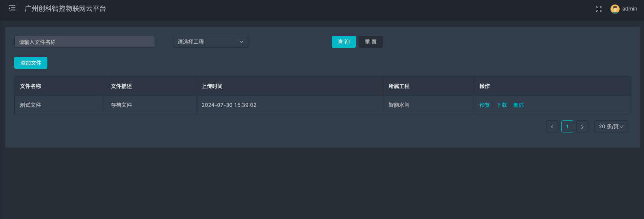Open the admin username menu
Image resolution: width=644 pixels, height=219 pixels.
629,9
